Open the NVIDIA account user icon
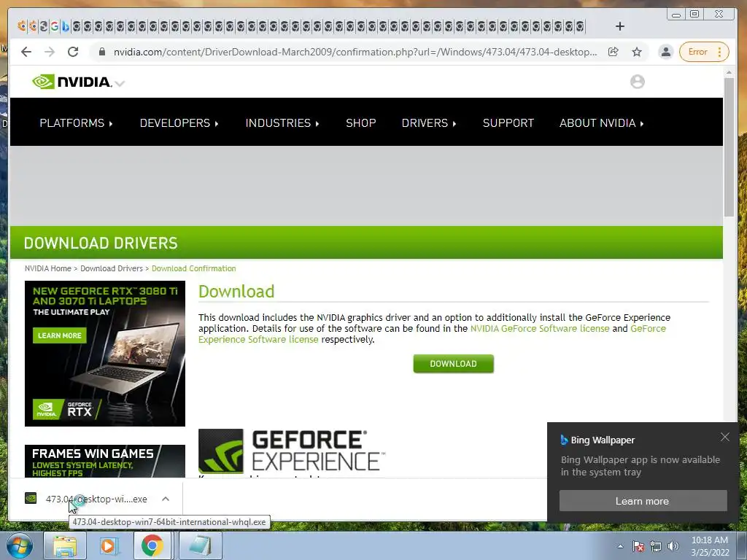The width and height of the screenshot is (747, 560). click(637, 82)
